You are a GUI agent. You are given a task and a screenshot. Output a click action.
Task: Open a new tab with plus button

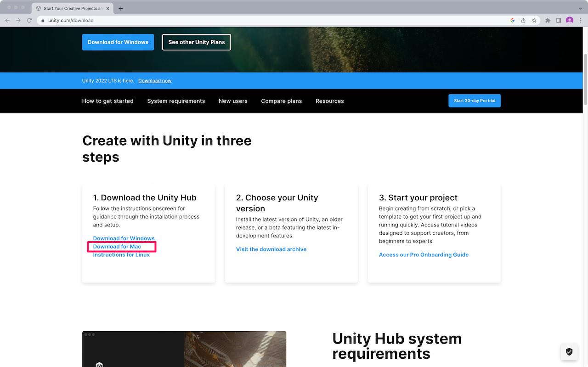click(x=121, y=8)
